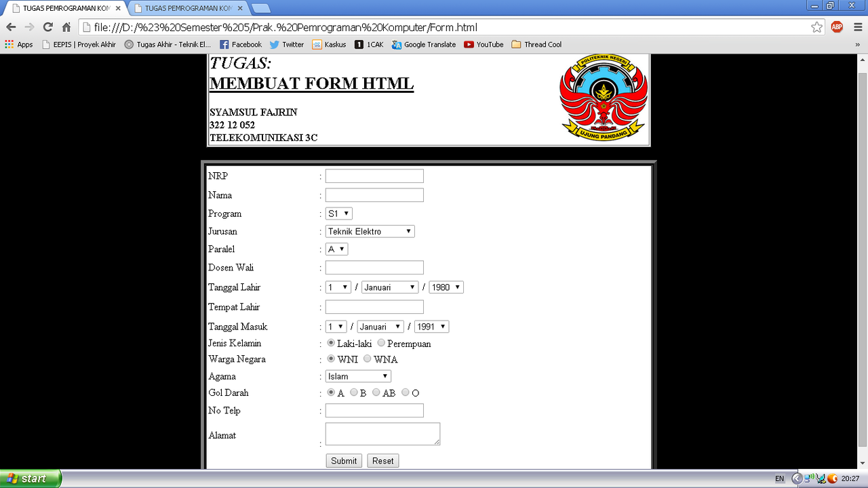Expand hidden tray icons with the arrow

click(797, 479)
